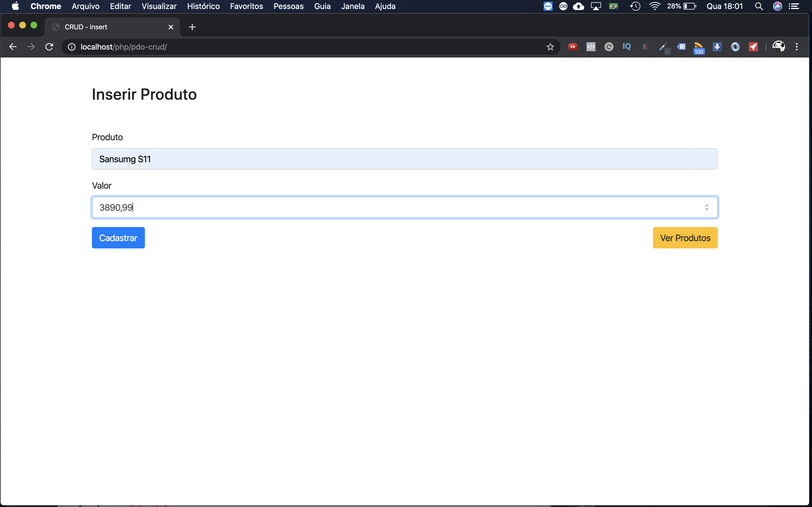Focus the Produto input field
Screen dimensions: 812x507
coord(404,159)
